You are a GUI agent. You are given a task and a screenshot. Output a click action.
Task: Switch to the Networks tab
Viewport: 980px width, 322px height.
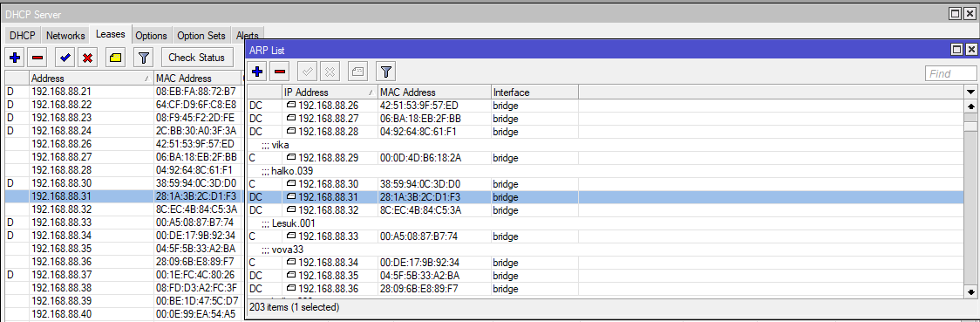pyautogui.click(x=65, y=36)
